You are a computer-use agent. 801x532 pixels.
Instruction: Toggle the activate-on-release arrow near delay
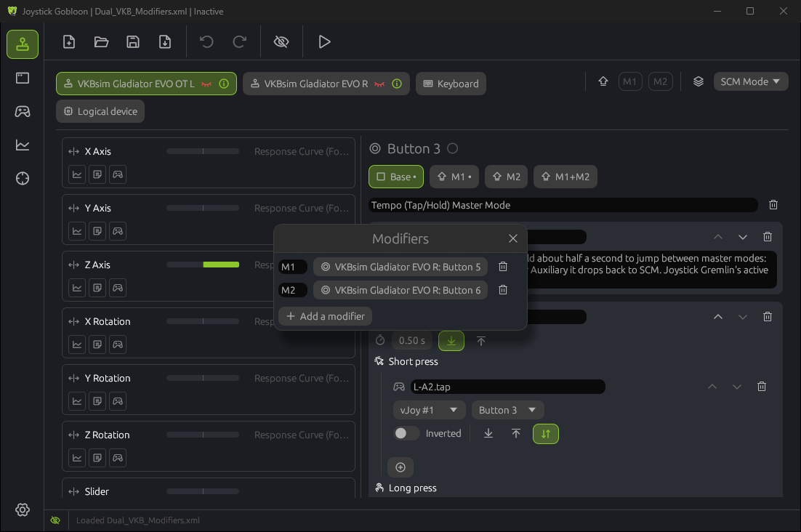(480, 341)
